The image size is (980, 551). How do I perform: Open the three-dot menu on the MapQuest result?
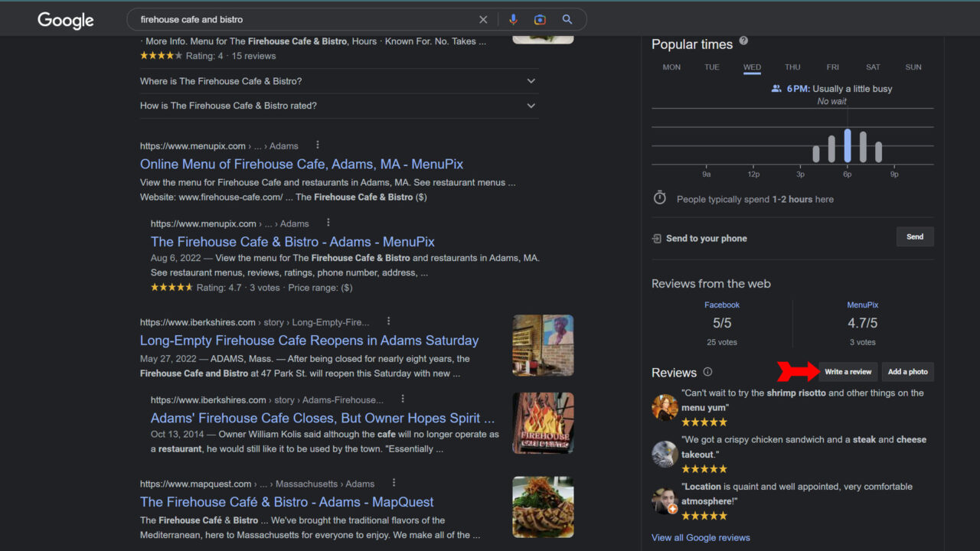(394, 482)
